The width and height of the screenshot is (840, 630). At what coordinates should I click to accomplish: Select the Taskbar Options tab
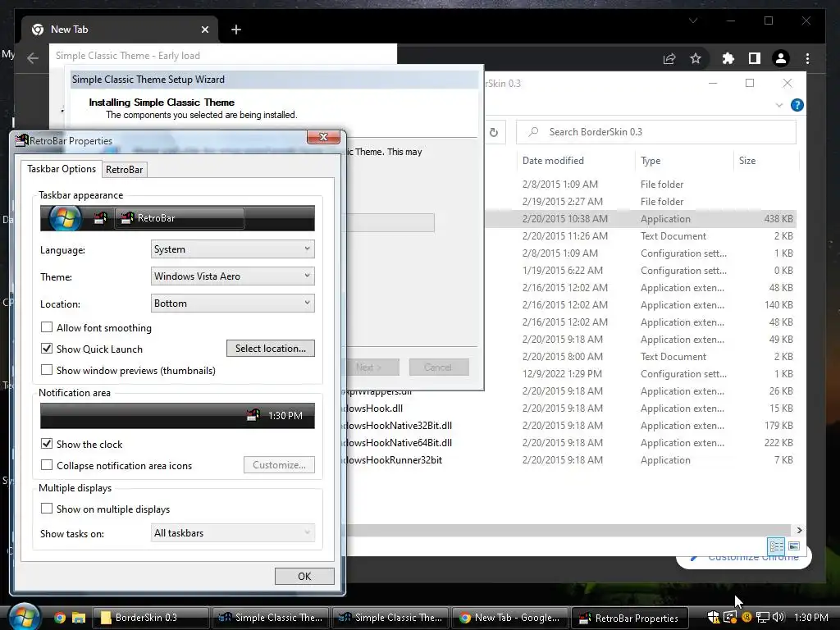(x=61, y=169)
